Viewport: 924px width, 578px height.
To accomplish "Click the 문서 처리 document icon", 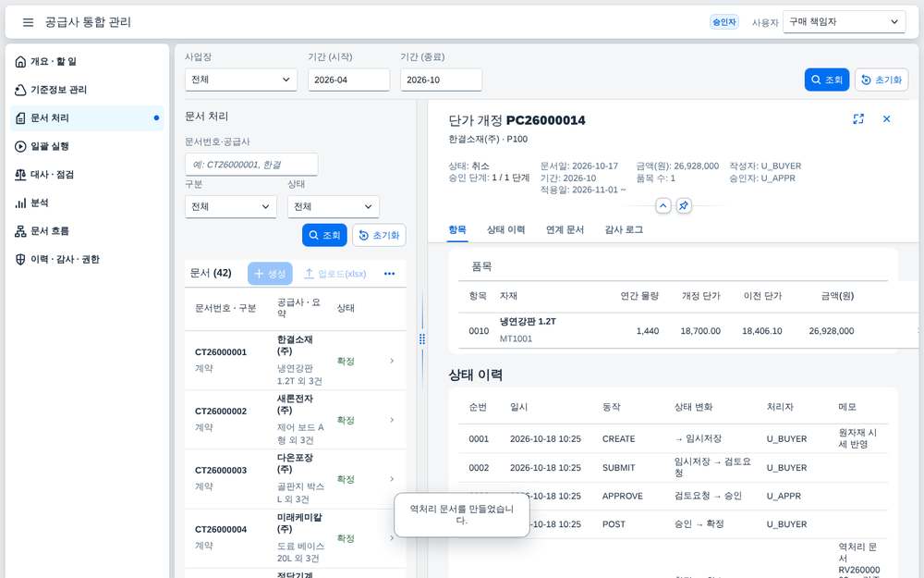I will click(x=20, y=118).
